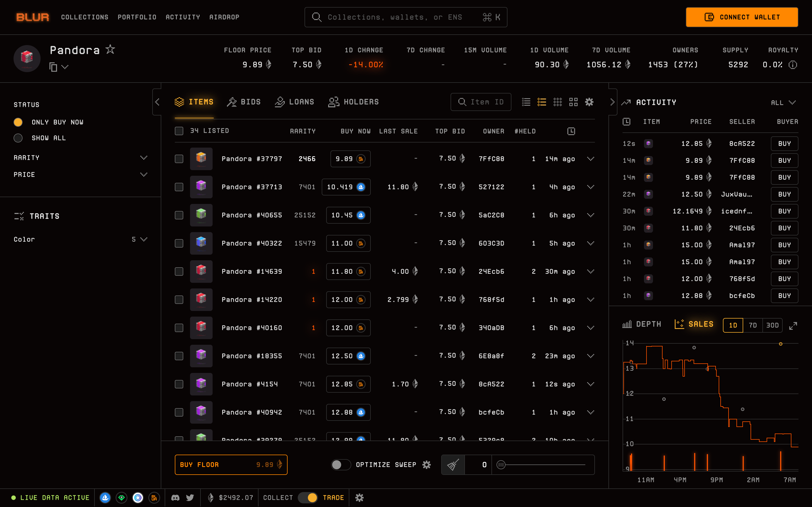
Task: Check the box for Pandora #37797
Action: pyautogui.click(x=179, y=159)
